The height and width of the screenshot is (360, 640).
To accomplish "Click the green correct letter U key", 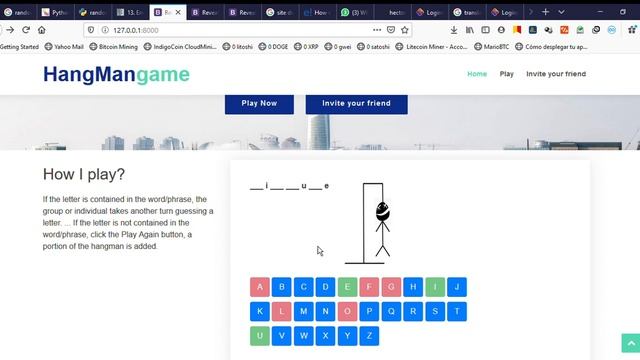I will [x=260, y=336].
